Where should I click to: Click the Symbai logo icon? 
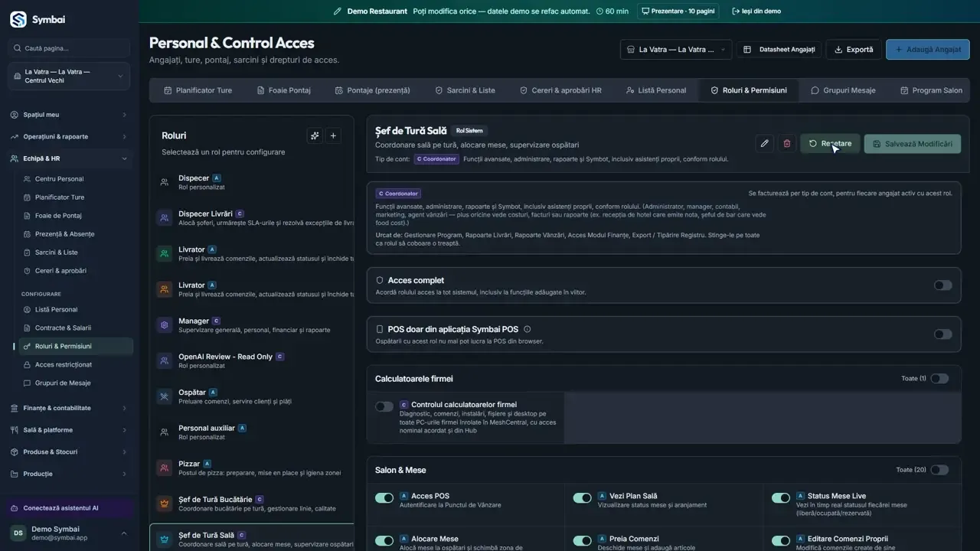coord(18,19)
